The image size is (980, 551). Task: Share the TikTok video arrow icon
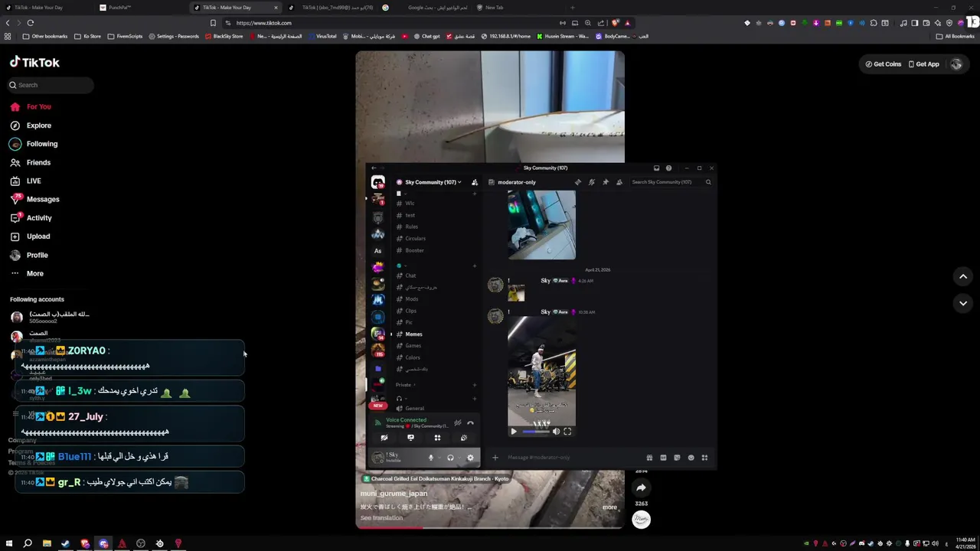641,487
